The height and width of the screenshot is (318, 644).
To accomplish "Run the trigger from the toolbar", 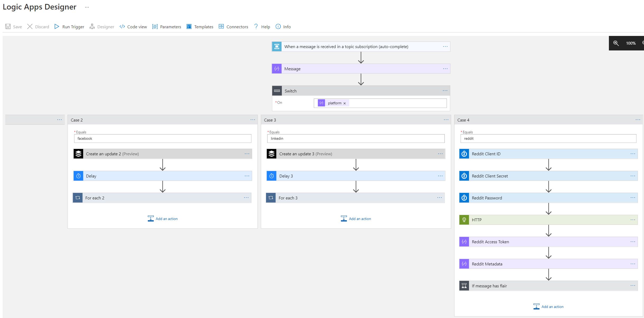I will tap(69, 26).
